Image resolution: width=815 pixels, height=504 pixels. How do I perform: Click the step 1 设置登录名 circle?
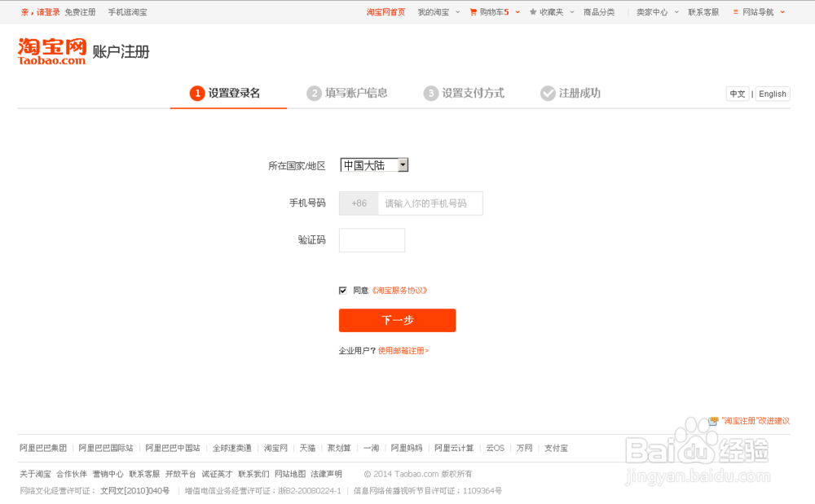click(198, 93)
